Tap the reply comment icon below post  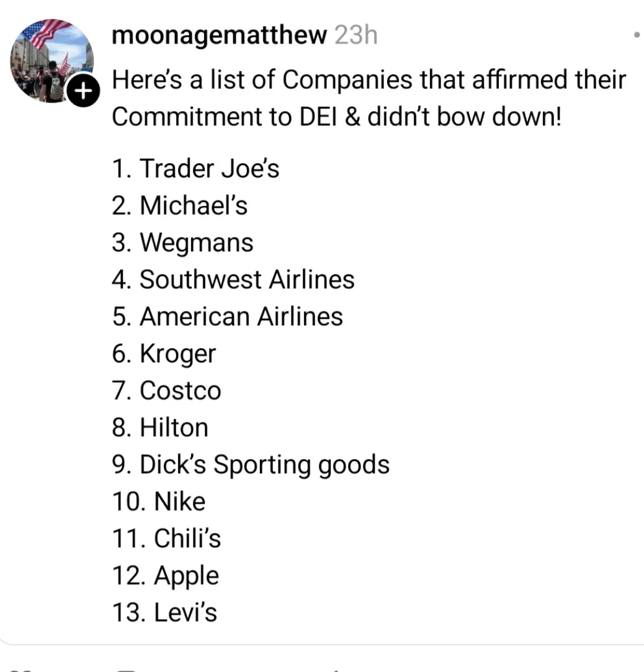pyautogui.click(x=127, y=670)
